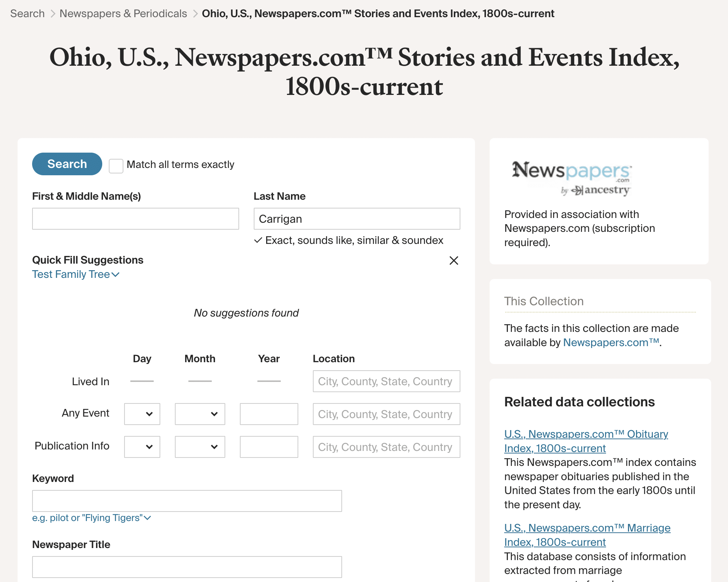Expand the e.g. pilot or "Flying Tigers" hint
Screen dimensions: 728x582
coord(91,518)
